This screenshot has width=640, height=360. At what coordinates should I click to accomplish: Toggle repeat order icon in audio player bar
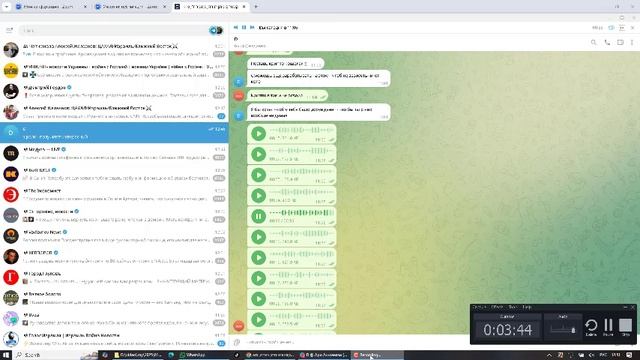pyautogui.click(x=622, y=28)
